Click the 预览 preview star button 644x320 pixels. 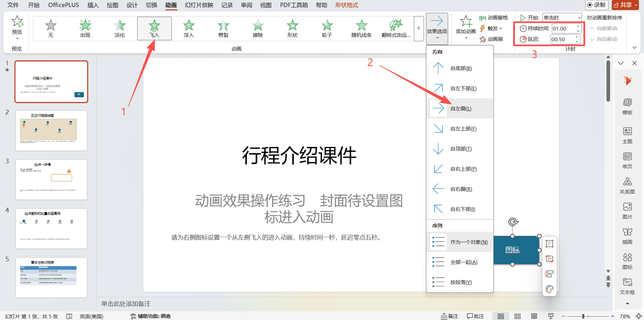coord(17,28)
